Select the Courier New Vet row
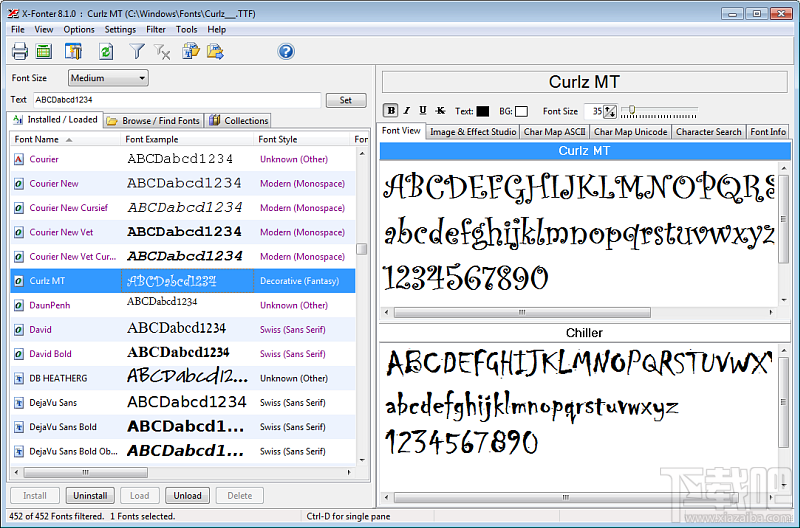Screen dimensions: 800x528 pos(183,232)
